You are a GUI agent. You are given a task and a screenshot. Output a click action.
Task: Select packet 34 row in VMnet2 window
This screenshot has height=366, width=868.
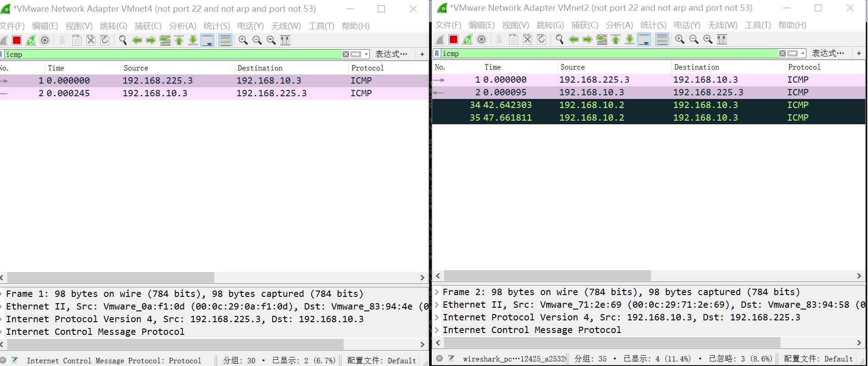tap(649, 105)
